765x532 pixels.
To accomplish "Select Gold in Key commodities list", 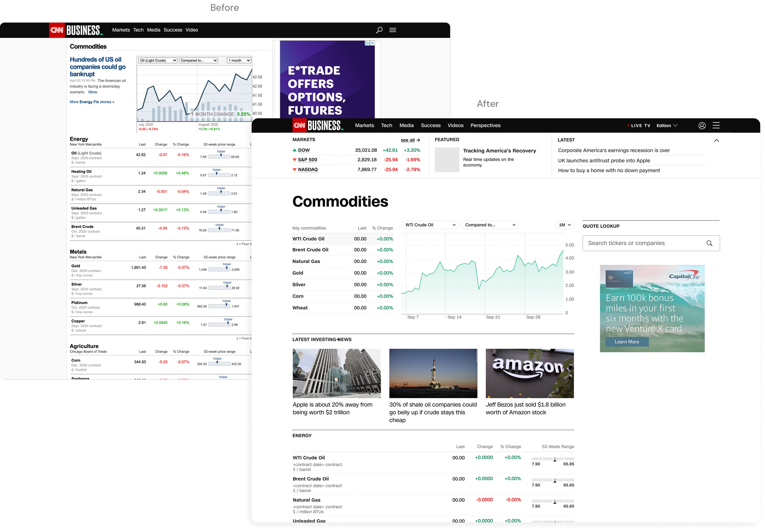I will point(343,273).
